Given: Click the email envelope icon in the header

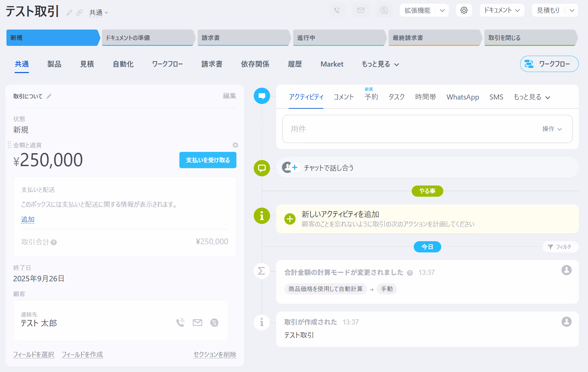Looking at the screenshot, I should pyautogui.click(x=361, y=10).
